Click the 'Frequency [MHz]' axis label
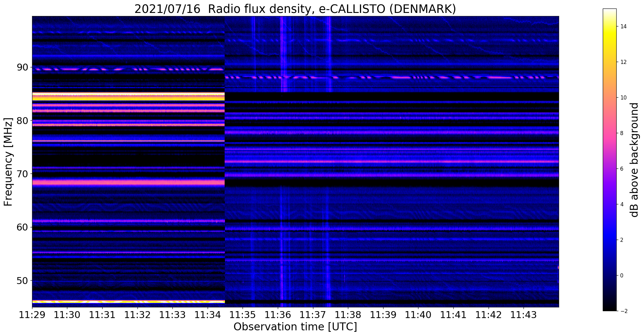This screenshot has height=336, width=644. point(8,162)
